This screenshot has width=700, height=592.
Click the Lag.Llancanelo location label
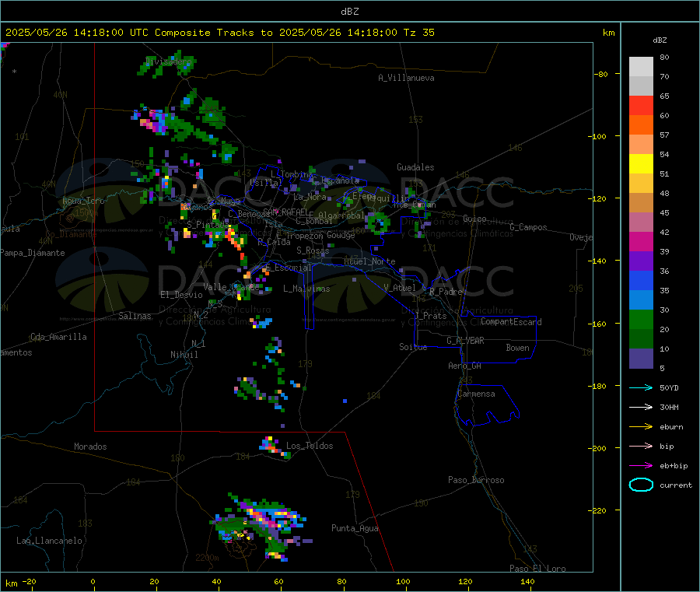49,541
